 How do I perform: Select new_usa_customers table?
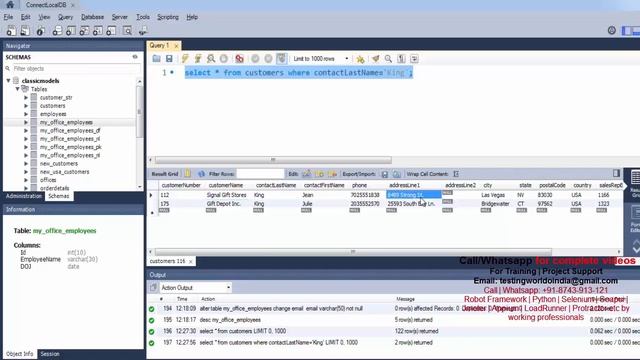pos(64,172)
